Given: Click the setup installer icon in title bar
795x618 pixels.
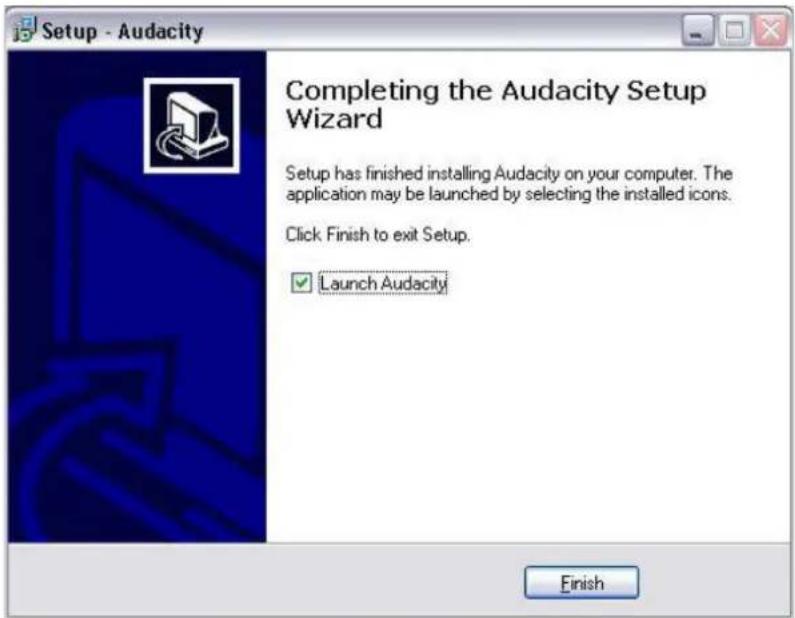Looking at the screenshot, I should coord(24,29).
